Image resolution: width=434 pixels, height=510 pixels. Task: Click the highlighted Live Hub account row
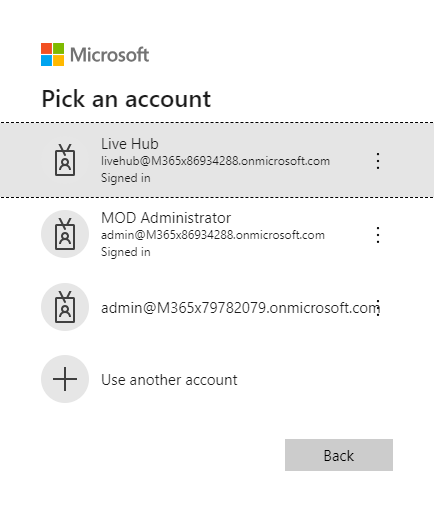tap(217, 160)
